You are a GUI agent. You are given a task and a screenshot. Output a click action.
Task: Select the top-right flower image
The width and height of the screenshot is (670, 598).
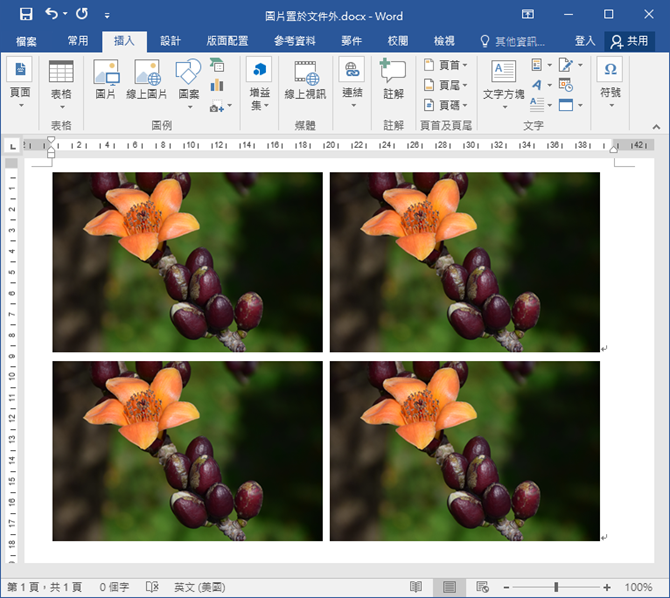(x=465, y=262)
